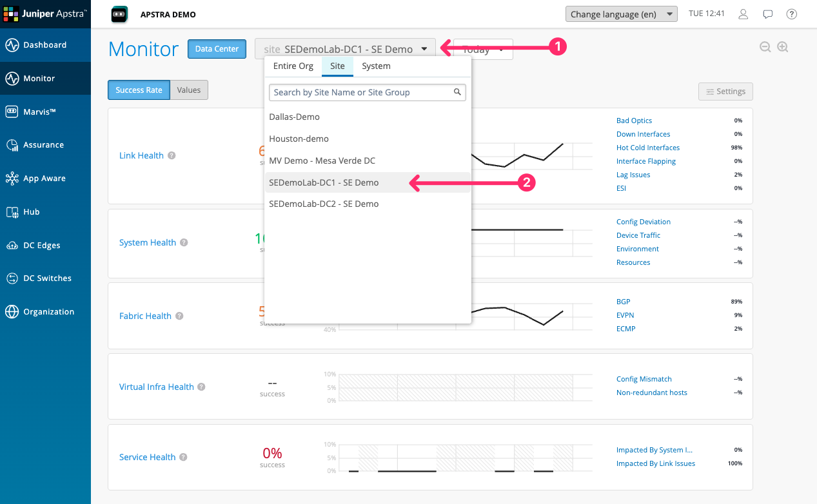The width and height of the screenshot is (817, 504).
Task: Click the DC Edges cloud icon
Action: point(12,246)
